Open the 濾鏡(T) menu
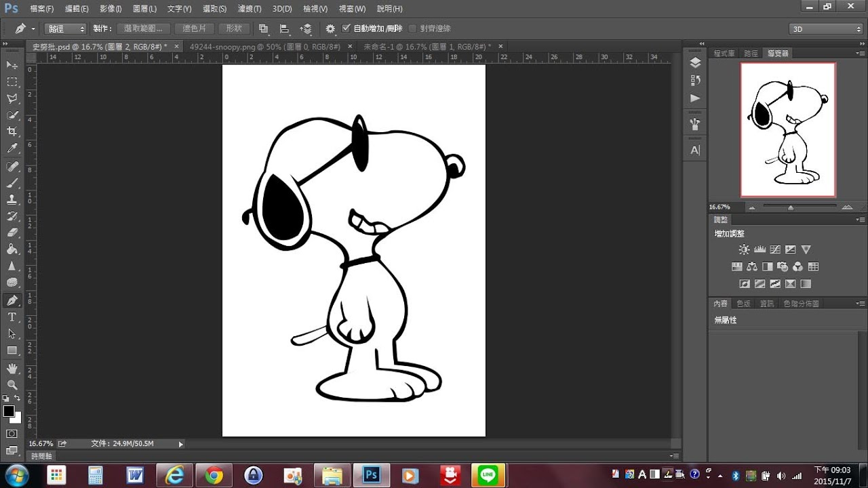 point(250,9)
